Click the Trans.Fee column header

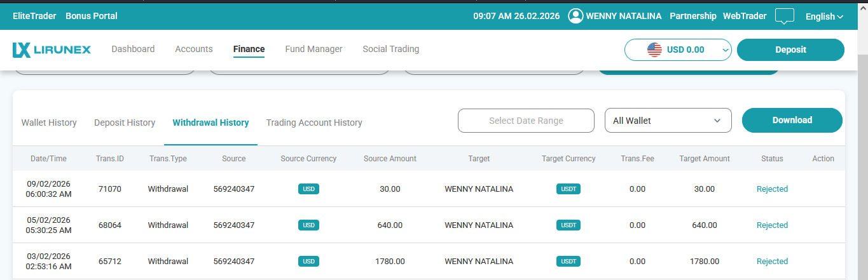(x=637, y=159)
